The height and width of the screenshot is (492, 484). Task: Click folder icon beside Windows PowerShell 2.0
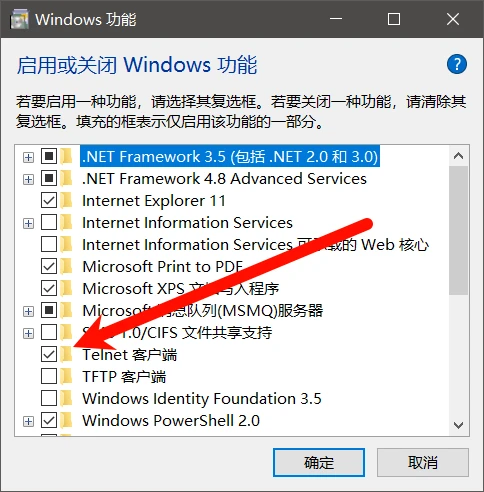(x=67, y=420)
